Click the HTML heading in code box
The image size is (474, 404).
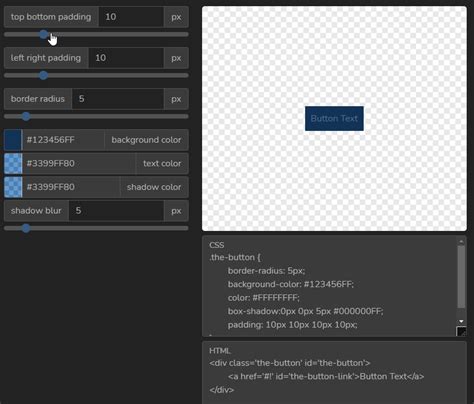(x=220, y=351)
